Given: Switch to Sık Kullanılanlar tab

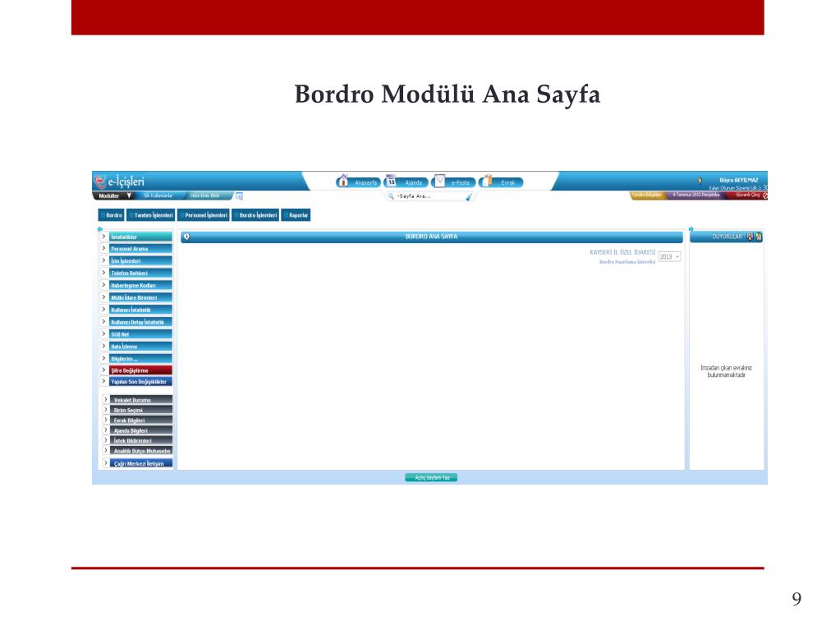Looking at the screenshot, I should pyautogui.click(x=158, y=196).
